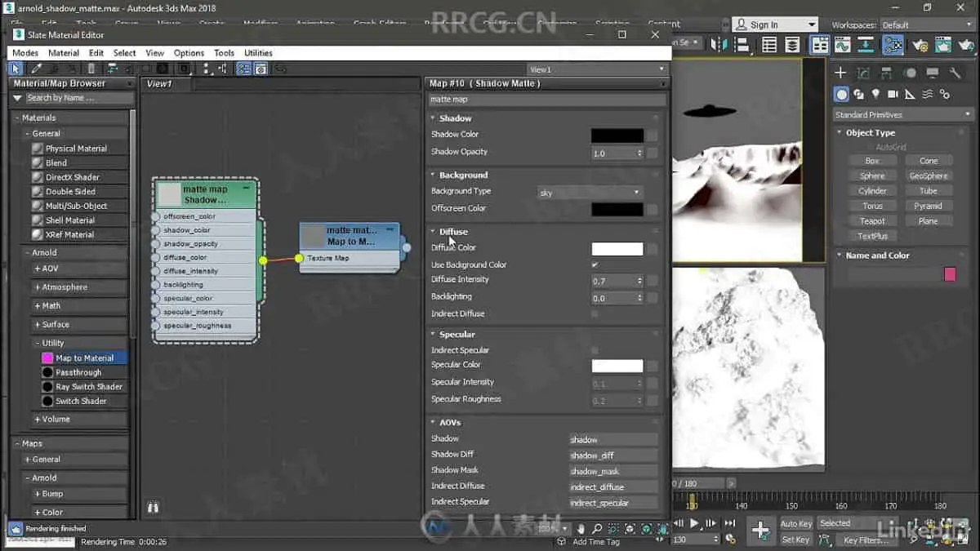
Task: Click map button beside Diffuse Intensity
Action: 653,281
